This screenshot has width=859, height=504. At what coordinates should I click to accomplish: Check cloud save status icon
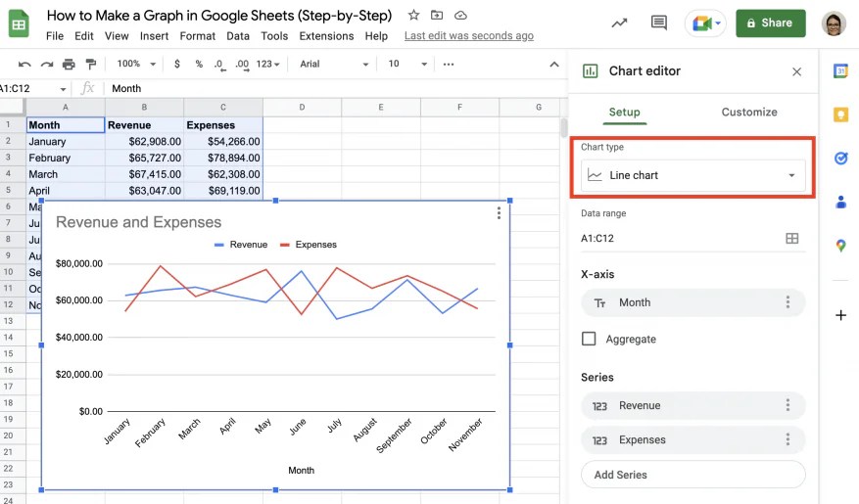click(x=460, y=16)
